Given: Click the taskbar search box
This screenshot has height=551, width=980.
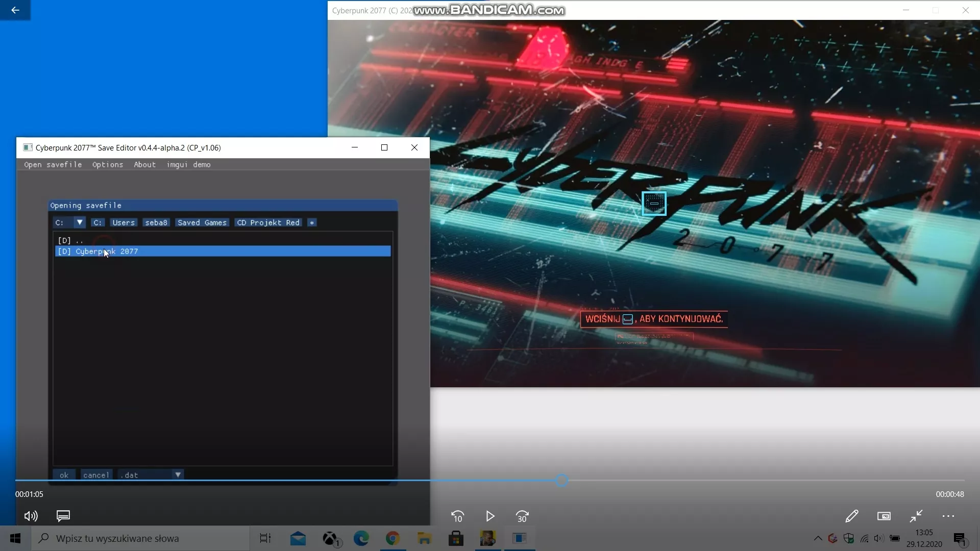Looking at the screenshot, I should point(140,538).
